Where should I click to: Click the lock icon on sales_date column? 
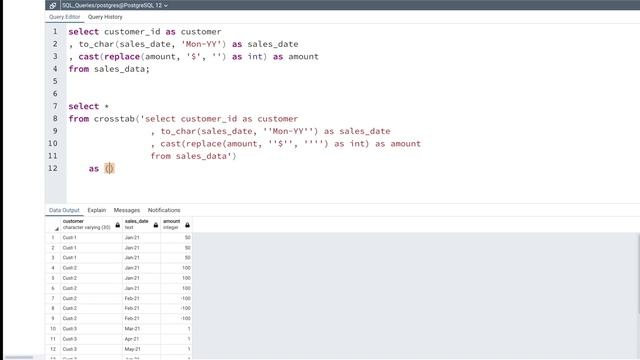tap(156, 225)
